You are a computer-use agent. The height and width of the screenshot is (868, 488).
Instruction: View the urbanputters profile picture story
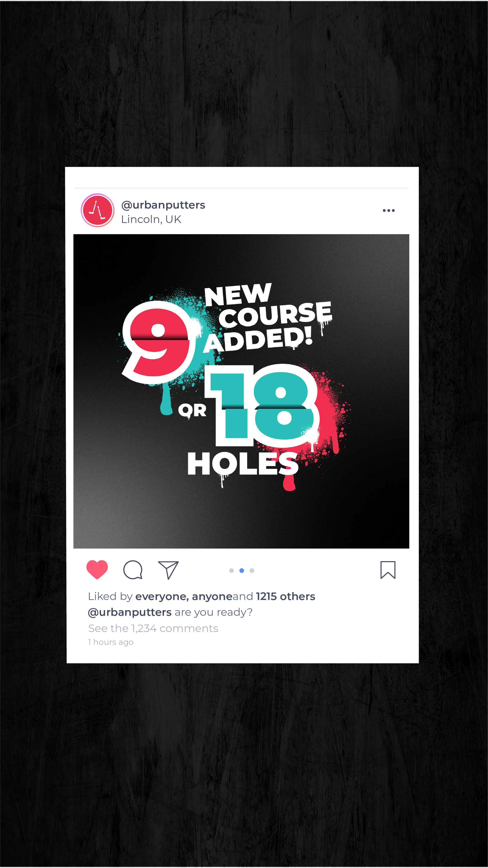[x=98, y=210]
